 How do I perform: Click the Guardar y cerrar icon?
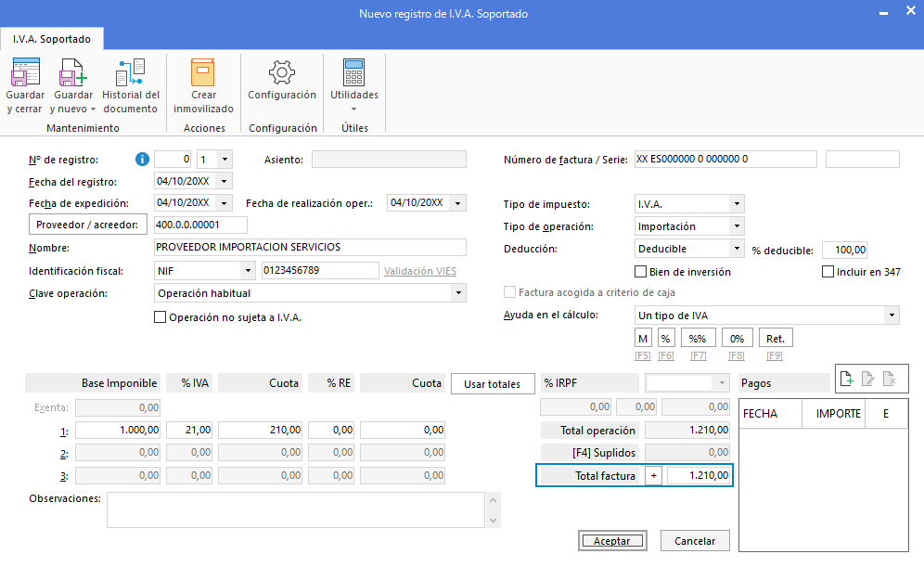click(25, 72)
